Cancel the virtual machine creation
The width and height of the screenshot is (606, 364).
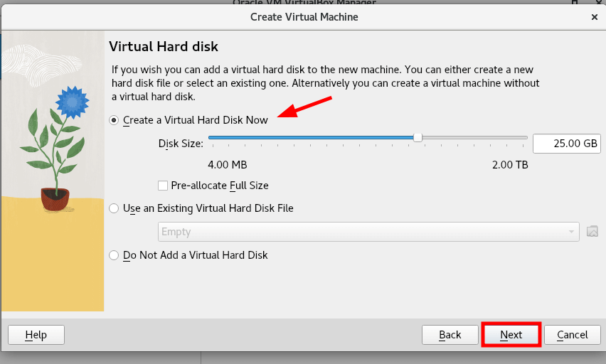[573, 335]
